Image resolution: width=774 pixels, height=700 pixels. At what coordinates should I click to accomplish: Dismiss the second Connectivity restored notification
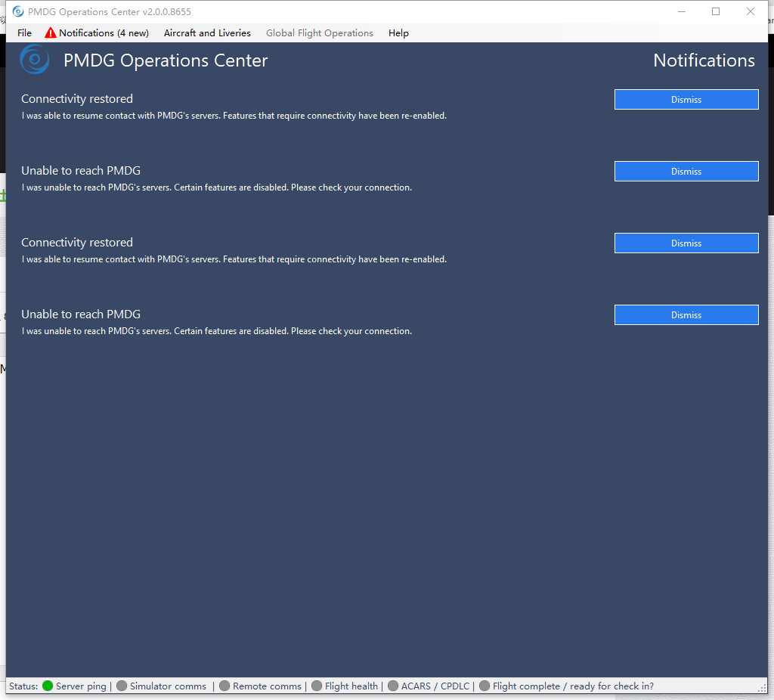pos(686,243)
